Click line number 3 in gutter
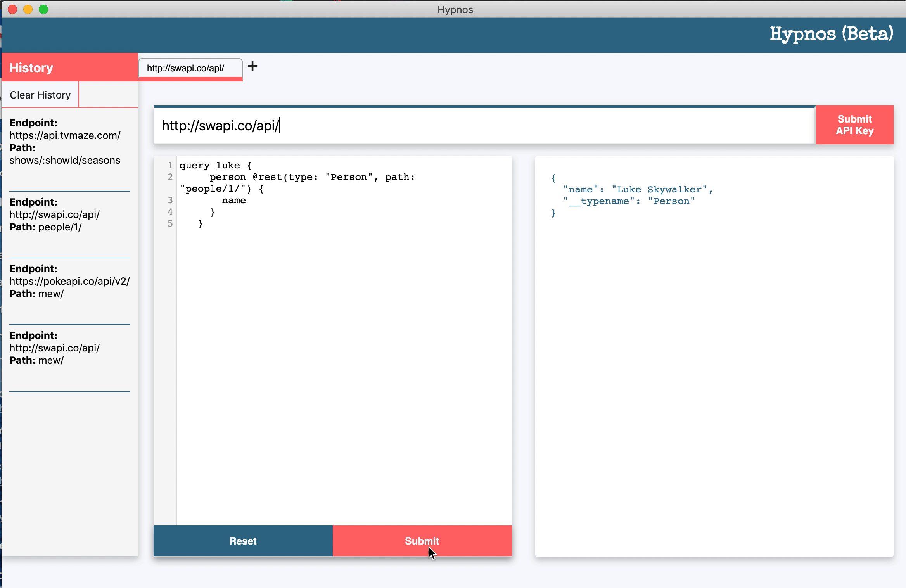The width and height of the screenshot is (906, 588). pos(170,201)
